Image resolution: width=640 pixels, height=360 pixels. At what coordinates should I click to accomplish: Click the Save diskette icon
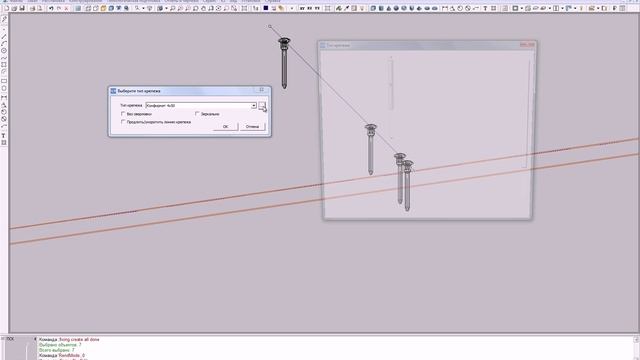(x=22, y=8)
